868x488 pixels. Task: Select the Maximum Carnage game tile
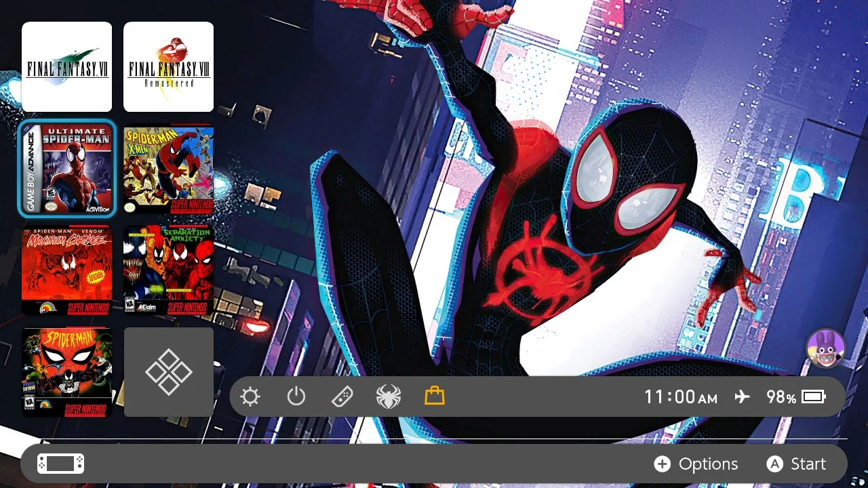coord(66,270)
